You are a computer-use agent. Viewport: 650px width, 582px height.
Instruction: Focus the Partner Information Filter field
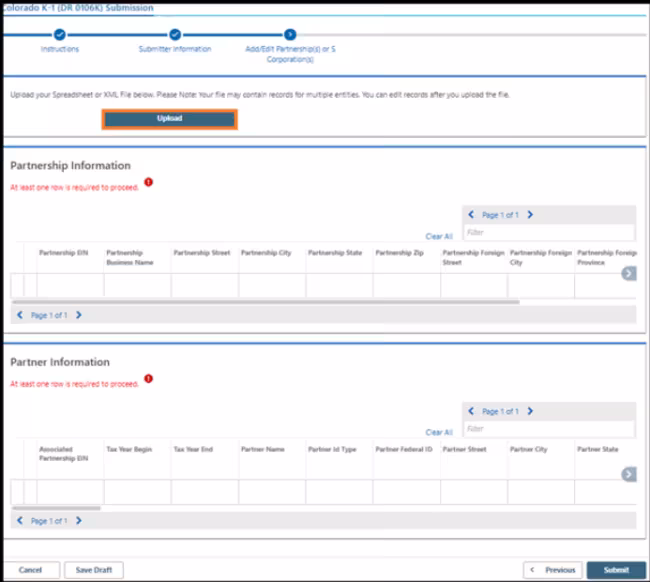pos(549,429)
